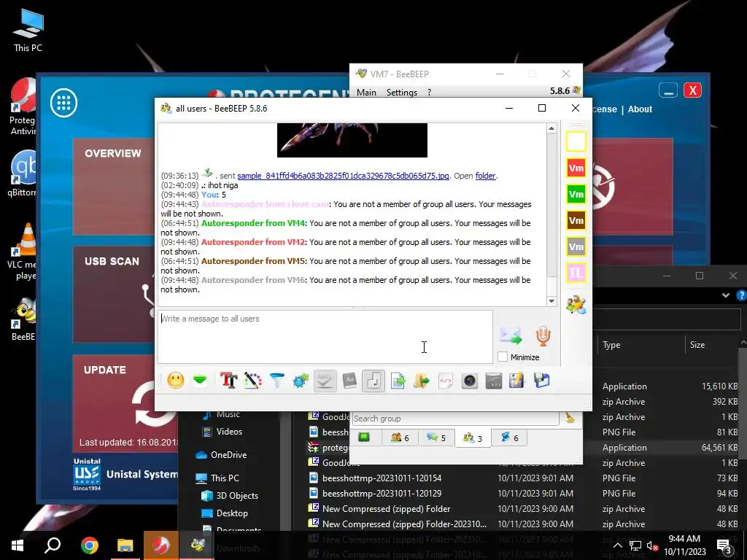Open the notifications center icon on taskbar
The width and height of the screenshot is (747, 560).
pyautogui.click(x=724, y=545)
